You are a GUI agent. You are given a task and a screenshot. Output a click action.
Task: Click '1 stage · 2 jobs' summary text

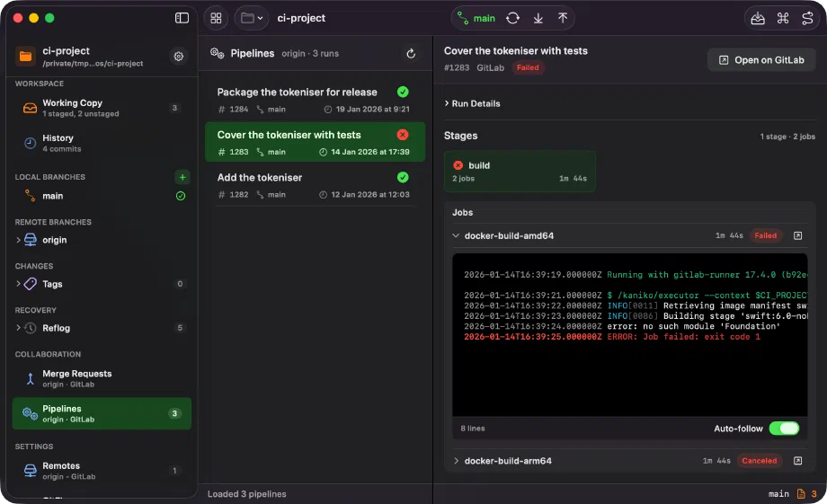click(x=787, y=137)
